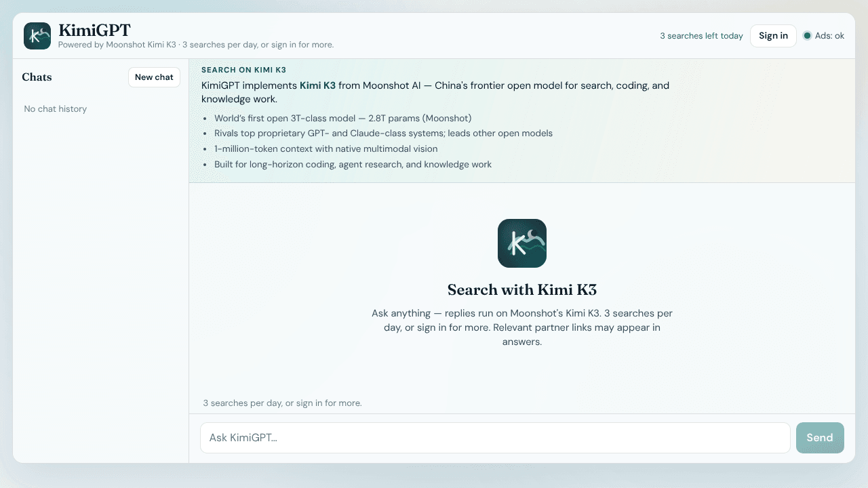This screenshot has width=868, height=488.
Task: Click the KimiGPT logo icon in header
Action: click(x=37, y=36)
